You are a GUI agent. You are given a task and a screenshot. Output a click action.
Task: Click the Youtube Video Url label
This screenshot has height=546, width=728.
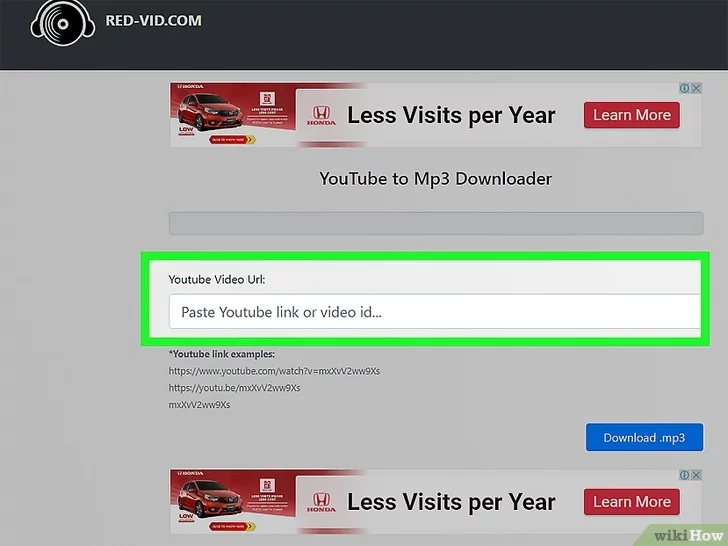[x=217, y=280]
